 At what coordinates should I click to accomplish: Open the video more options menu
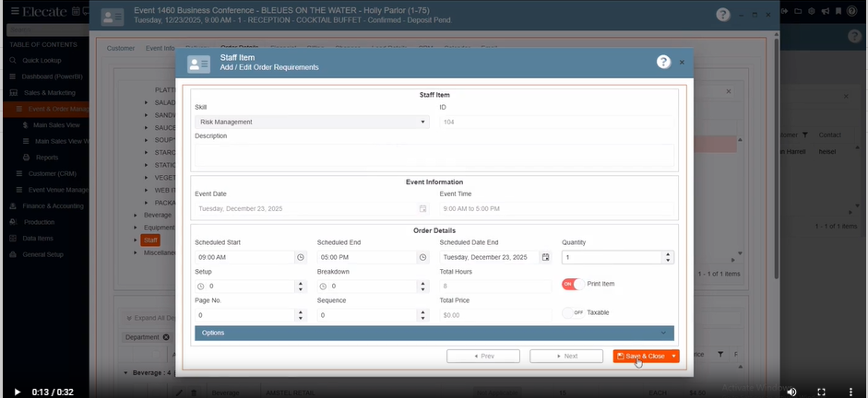[850, 391]
